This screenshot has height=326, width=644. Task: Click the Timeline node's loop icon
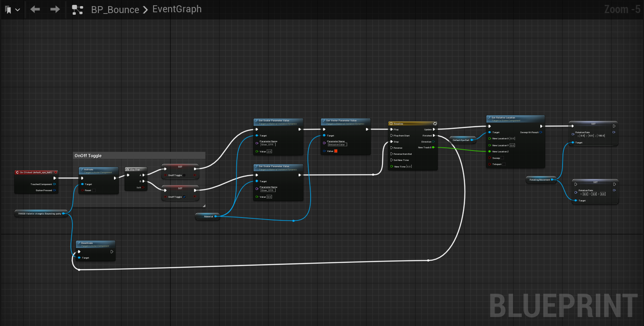coord(435,123)
